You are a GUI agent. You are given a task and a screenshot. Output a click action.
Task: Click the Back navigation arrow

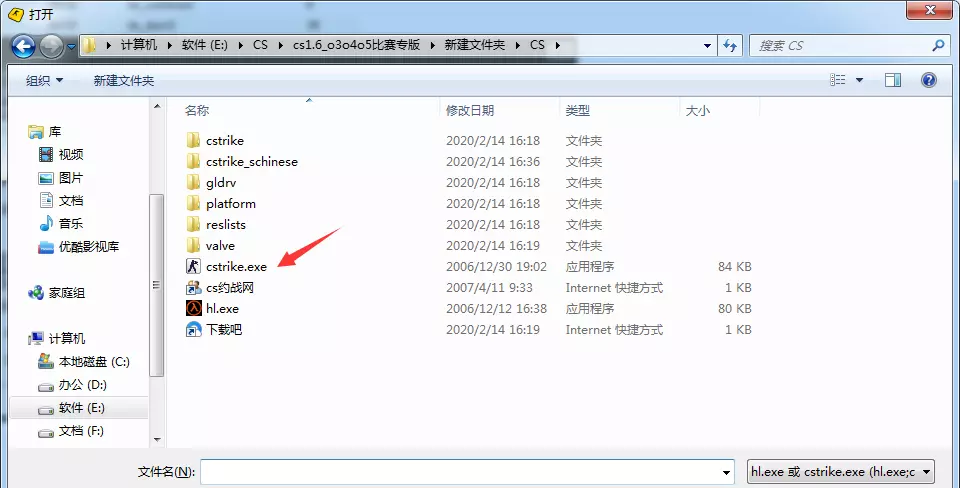(x=23, y=46)
